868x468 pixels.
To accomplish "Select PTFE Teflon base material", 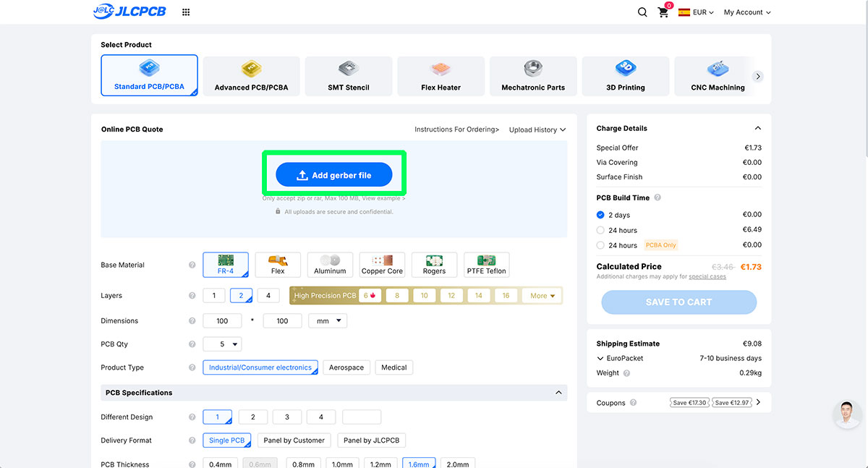I will pos(486,264).
